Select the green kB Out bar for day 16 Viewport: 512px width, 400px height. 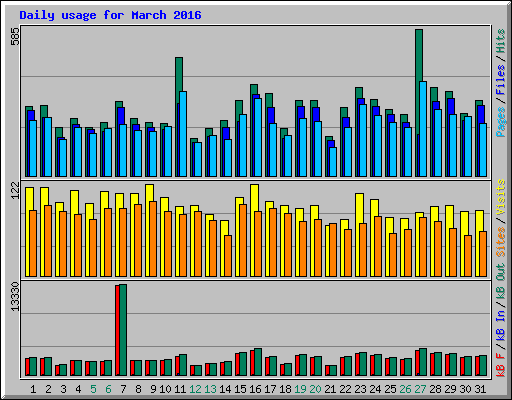click(258, 362)
